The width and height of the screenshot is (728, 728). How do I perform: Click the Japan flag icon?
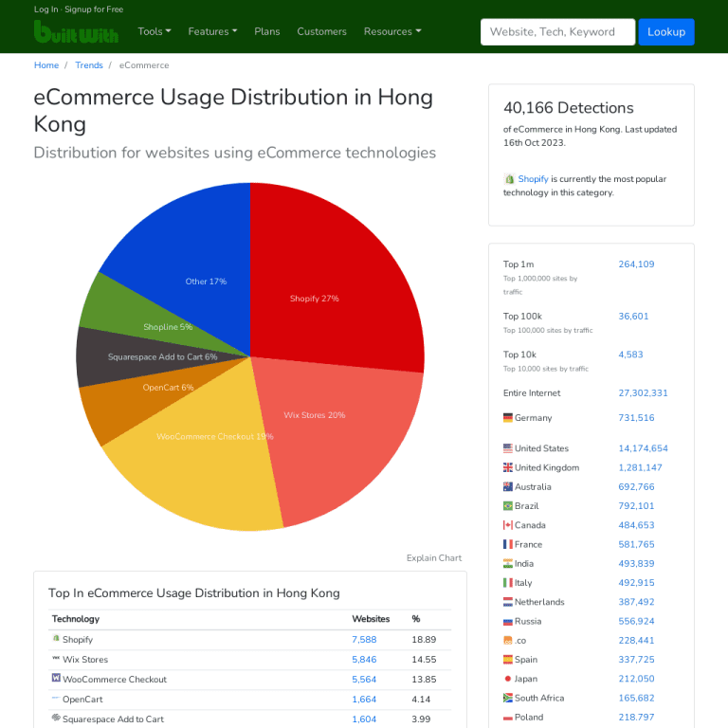point(507,679)
